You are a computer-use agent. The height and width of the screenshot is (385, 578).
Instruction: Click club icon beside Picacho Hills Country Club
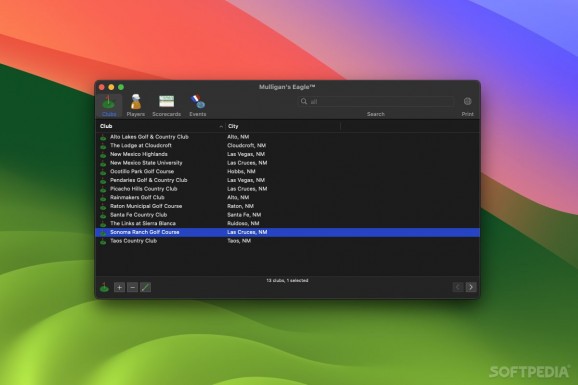click(103, 189)
